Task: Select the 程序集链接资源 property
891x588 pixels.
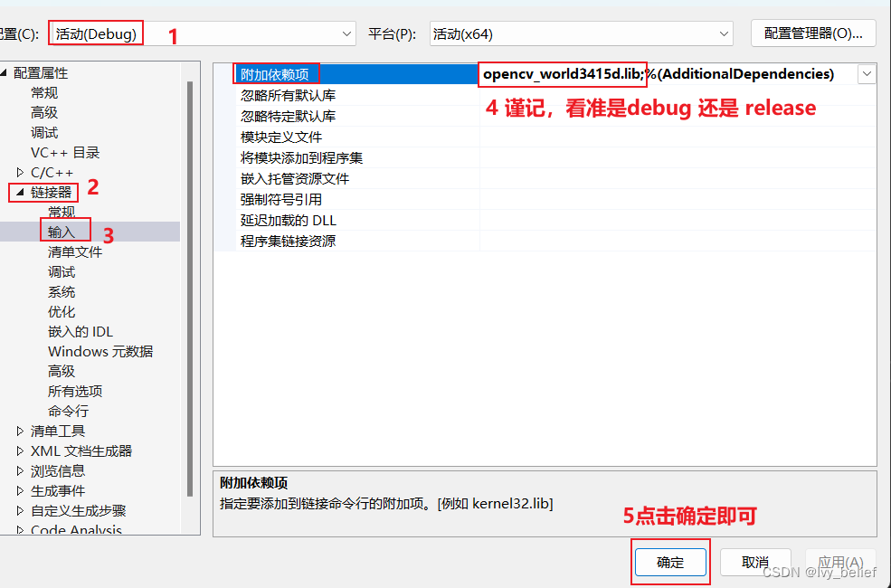Action: (x=288, y=241)
